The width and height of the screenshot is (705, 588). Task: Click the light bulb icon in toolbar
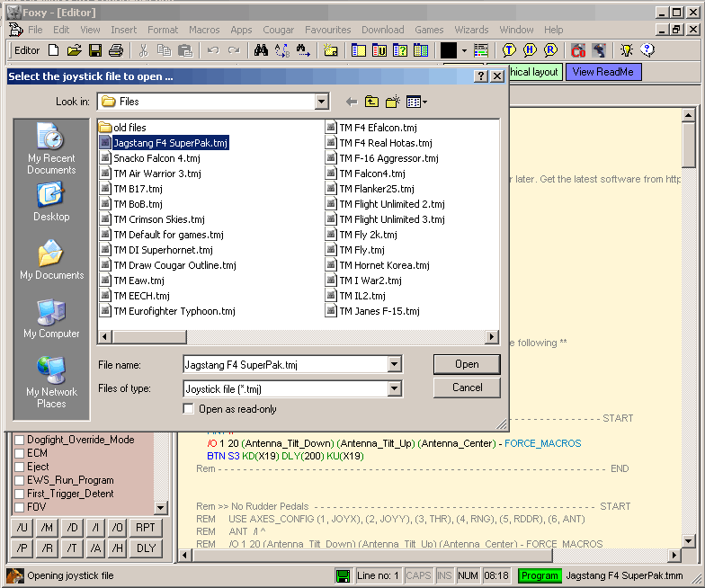627,50
